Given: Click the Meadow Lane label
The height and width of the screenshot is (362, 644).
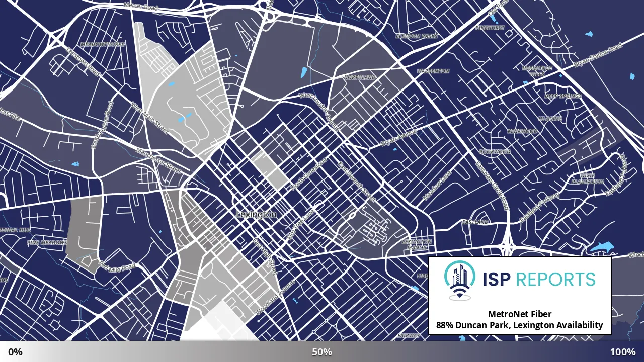Looking at the screenshot, I should [437, 185].
